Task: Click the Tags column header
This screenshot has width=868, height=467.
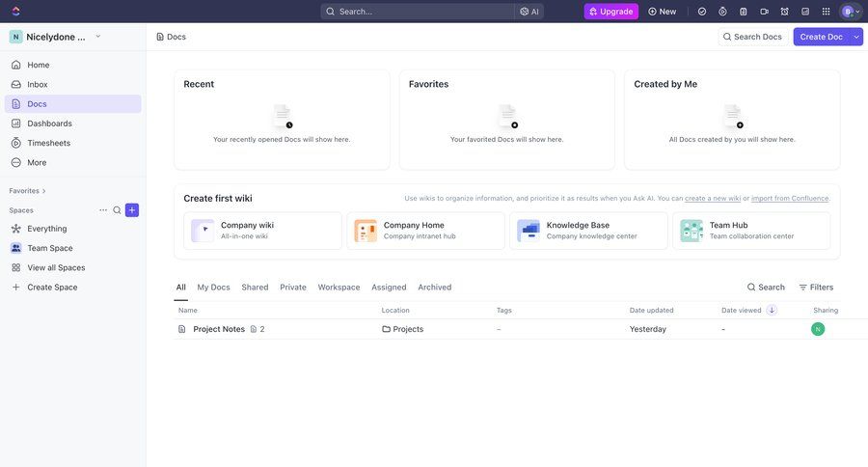Action: pos(503,311)
